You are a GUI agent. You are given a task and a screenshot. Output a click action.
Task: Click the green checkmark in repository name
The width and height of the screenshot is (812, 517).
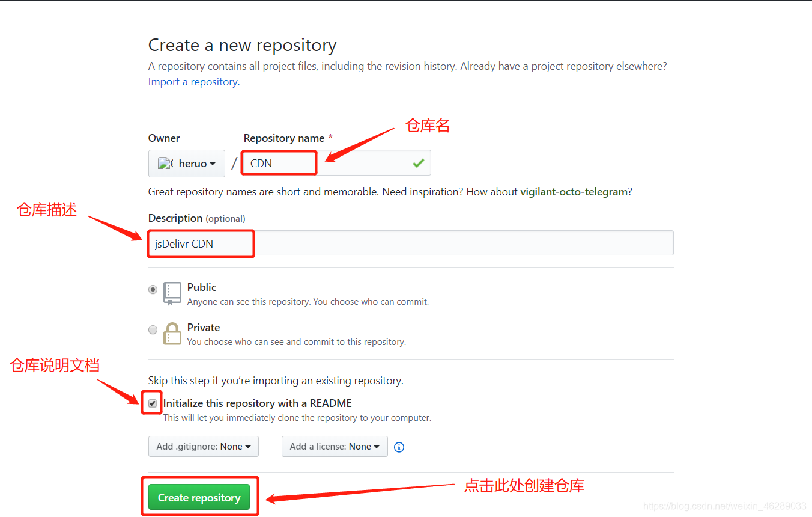(418, 163)
